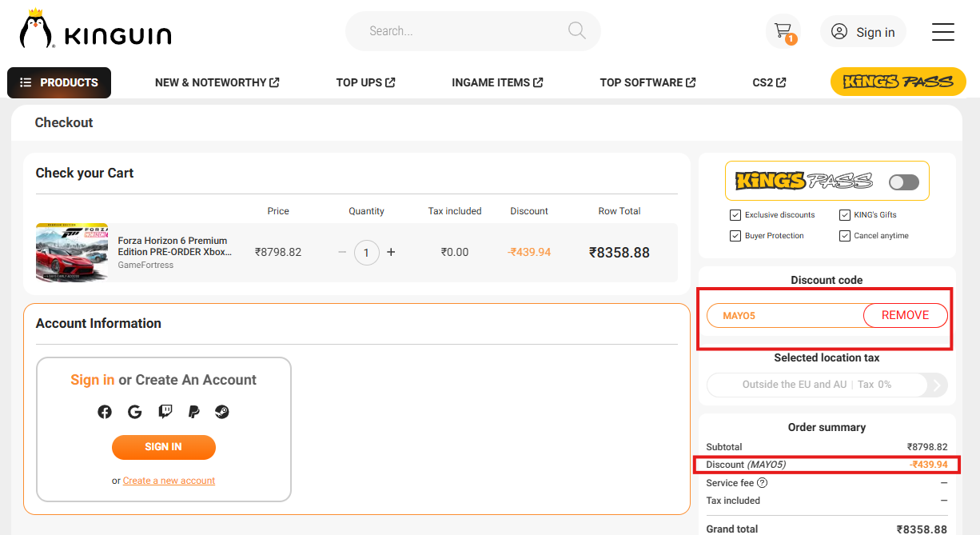Click the orange SIGN IN button
This screenshot has width=980, height=535.
[x=164, y=447]
